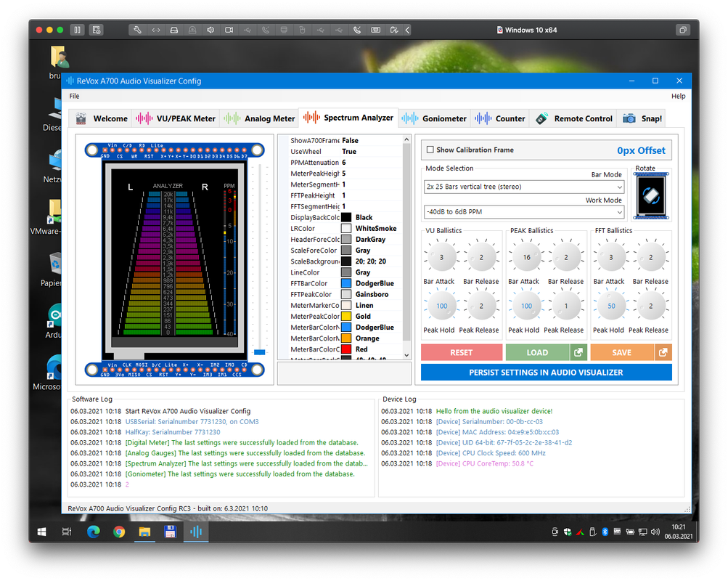Select the UseWheel property row
728x581 pixels.
tap(345, 151)
